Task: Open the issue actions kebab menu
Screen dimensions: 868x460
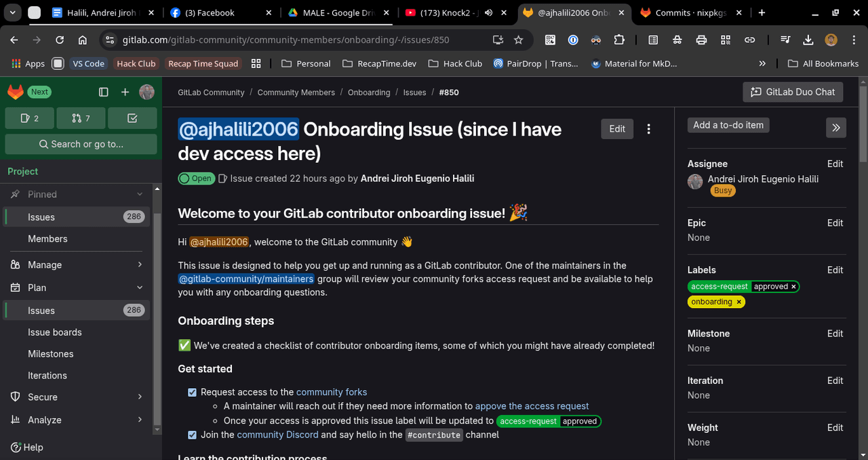Action: [x=649, y=129]
